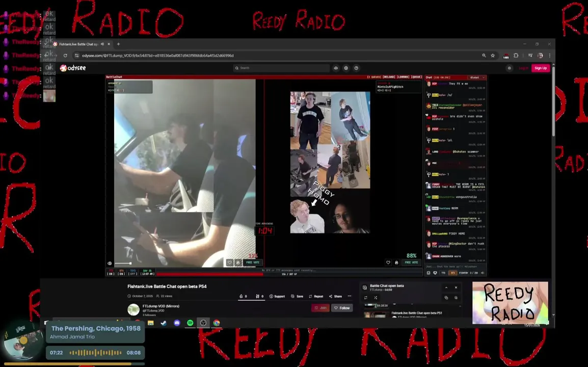Seek the music widget waveform progress

pyautogui.click(x=96, y=353)
